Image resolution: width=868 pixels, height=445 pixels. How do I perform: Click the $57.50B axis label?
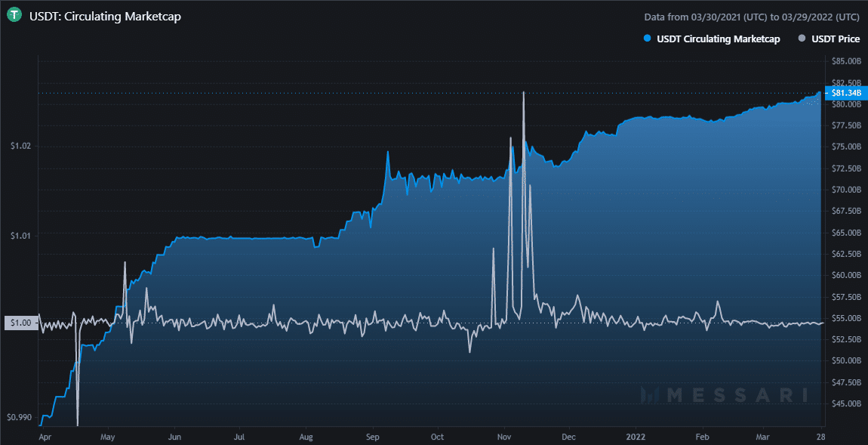(846, 297)
